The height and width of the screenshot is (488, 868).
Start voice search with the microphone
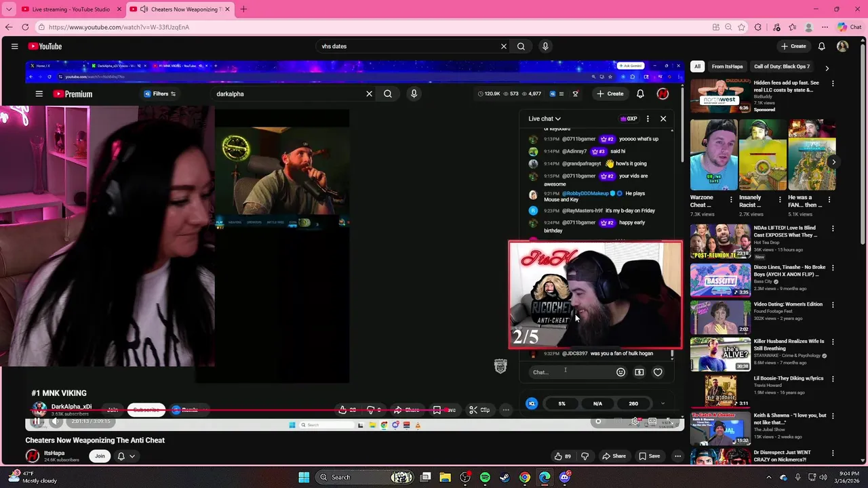545,46
